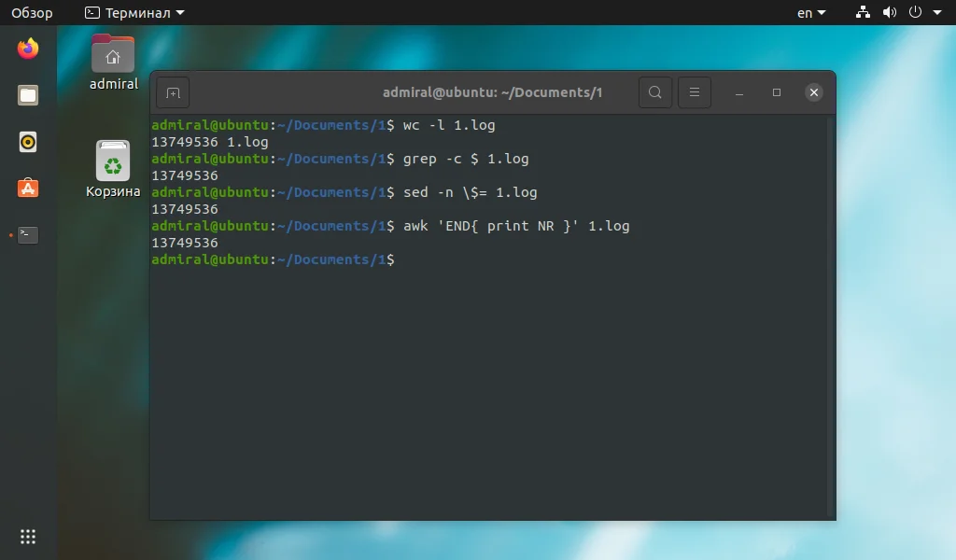Launch Firefox from the dock

27,49
